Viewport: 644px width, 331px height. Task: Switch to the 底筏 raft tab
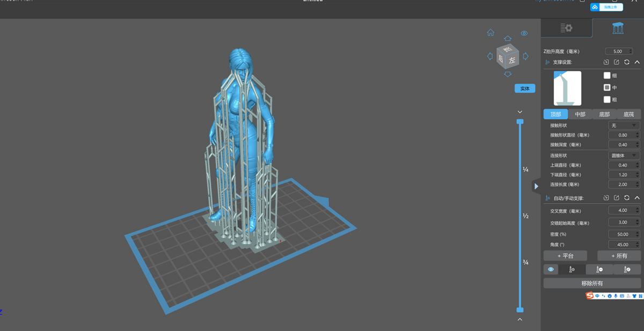pos(629,114)
